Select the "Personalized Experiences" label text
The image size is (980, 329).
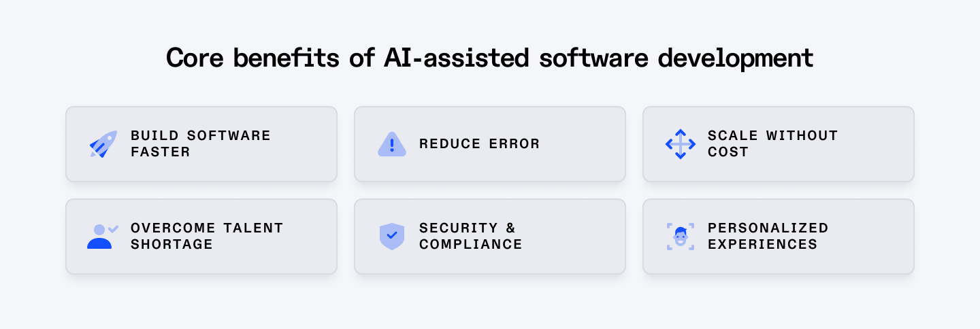(x=768, y=236)
